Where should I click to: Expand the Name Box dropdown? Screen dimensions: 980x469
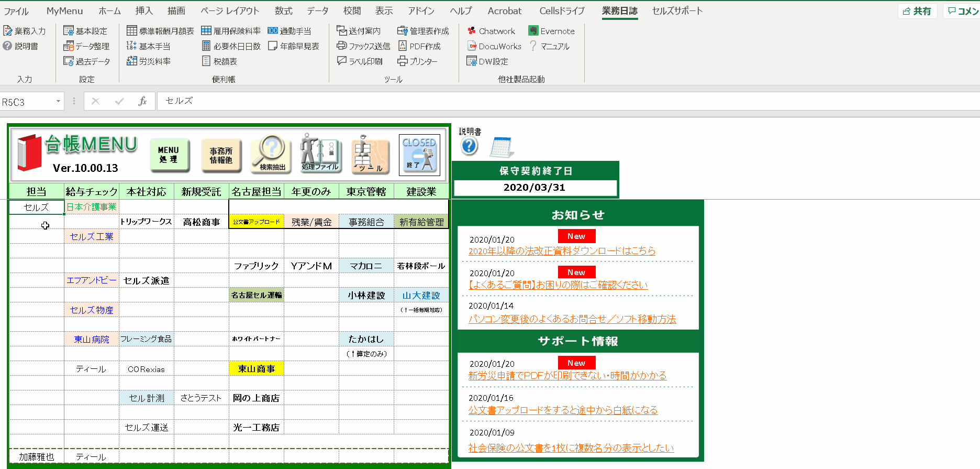(58, 102)
